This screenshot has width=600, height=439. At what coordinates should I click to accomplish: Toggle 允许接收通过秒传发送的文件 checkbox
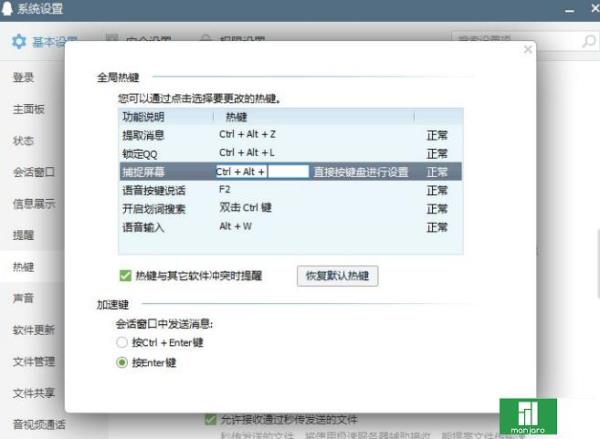210,419
